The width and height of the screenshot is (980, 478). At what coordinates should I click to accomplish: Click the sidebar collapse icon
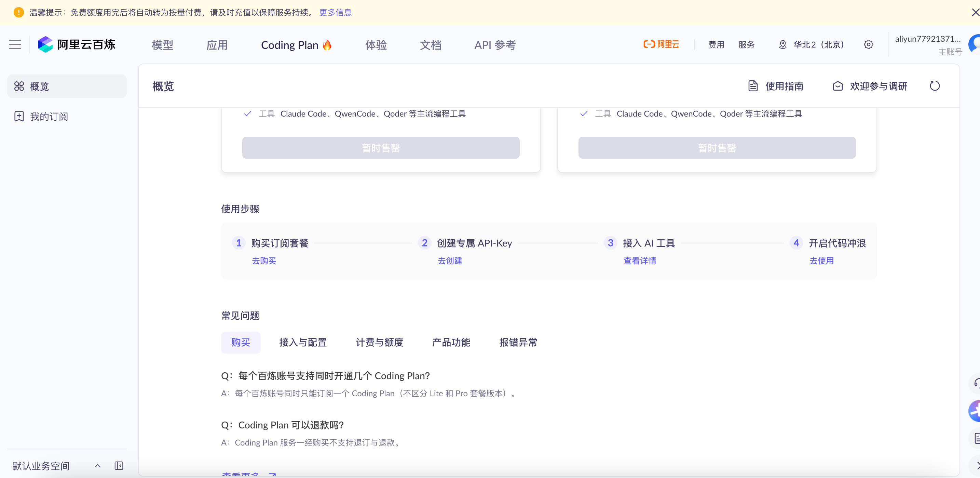pyautogui.click(x=119, y=465)
